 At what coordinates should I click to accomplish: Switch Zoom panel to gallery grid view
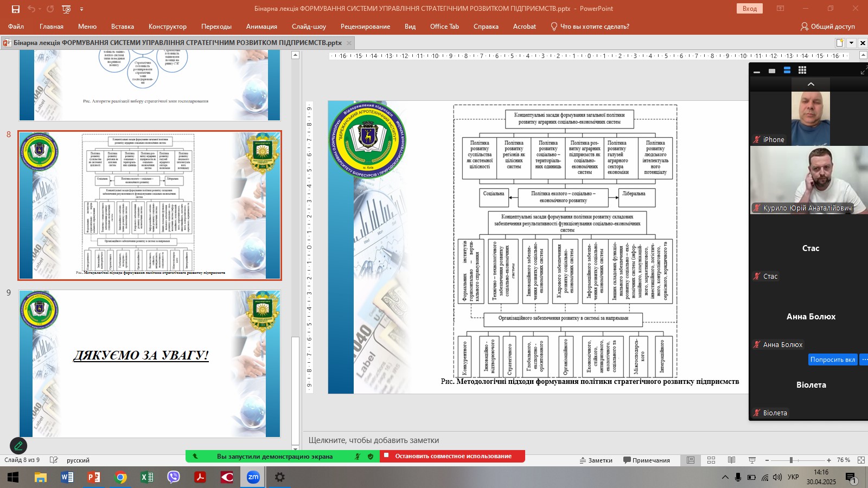pyautogui.click(x=802, y=70)
